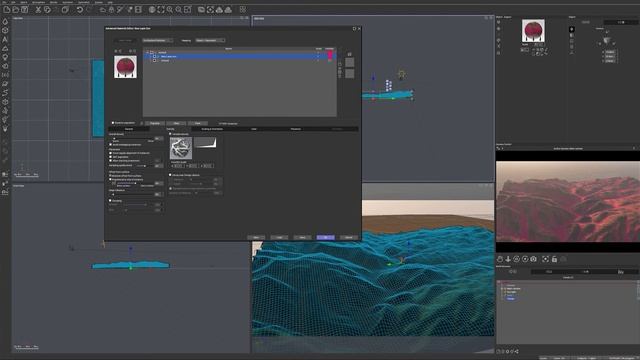Click the Open file toolbar icon

point(16,9)
